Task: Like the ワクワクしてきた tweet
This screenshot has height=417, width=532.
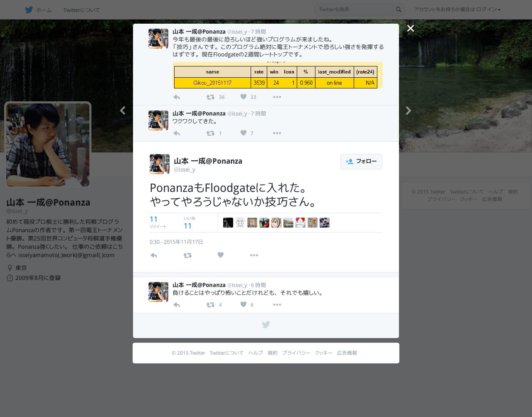Action: [x=244, y=133]
